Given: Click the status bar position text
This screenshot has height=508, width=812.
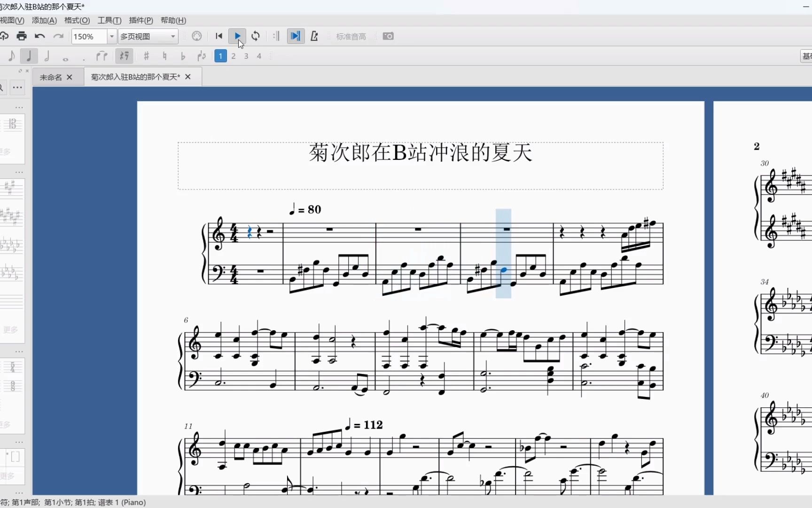Looking at the screenshot, I should [73, 502].
